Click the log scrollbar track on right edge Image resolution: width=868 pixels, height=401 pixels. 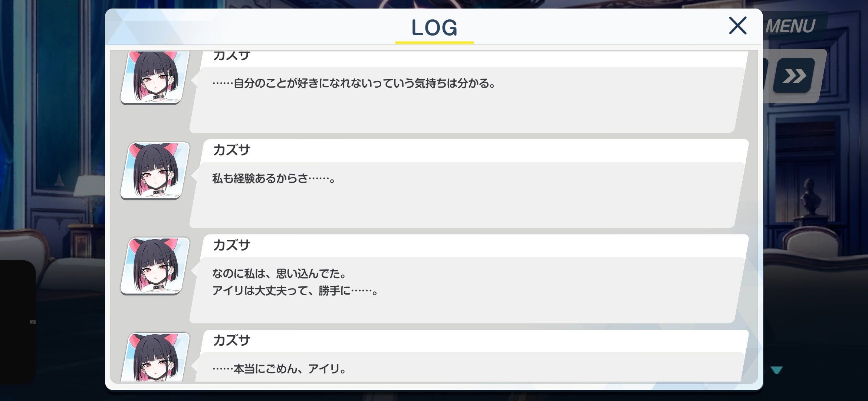click(753, 216)
